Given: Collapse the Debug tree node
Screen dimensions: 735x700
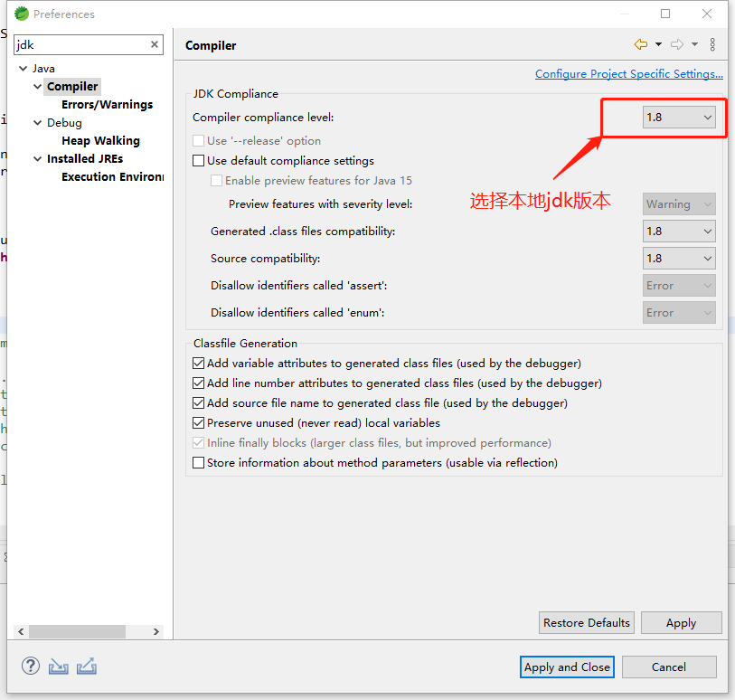Looking at the screenshot, I should [x=36, y=122].
